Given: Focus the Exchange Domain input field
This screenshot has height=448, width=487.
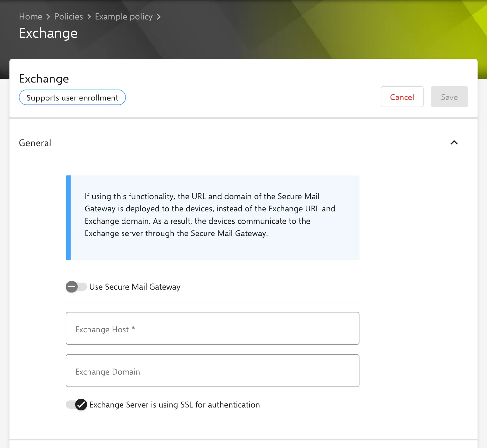Looking at the screenshot, I should [x=212, y=371].
